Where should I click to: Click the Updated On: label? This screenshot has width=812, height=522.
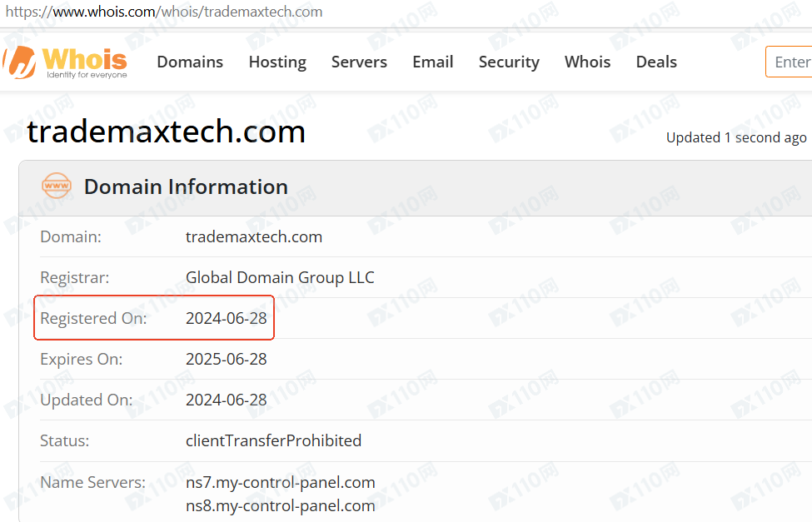pos(86,400)
